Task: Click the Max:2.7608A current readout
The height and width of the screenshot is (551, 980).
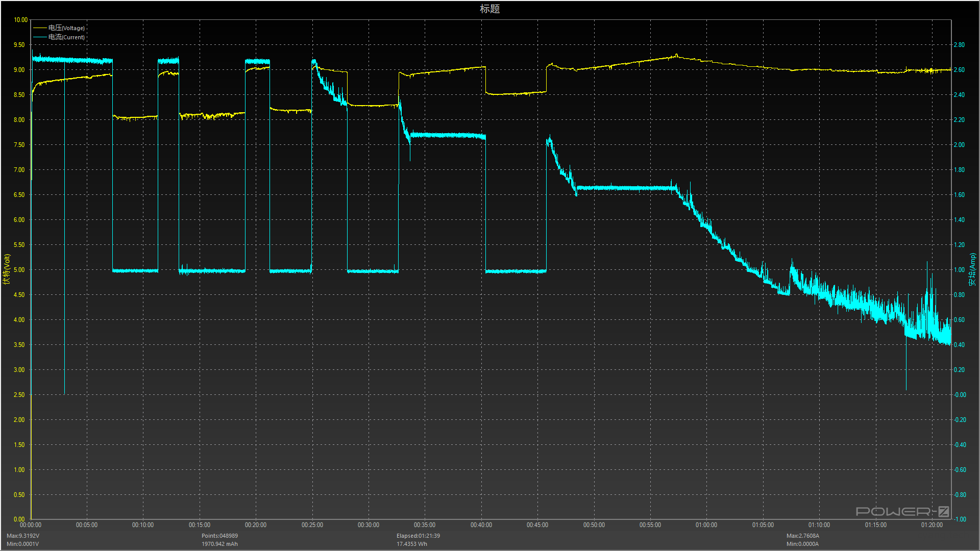Action: (x=802, y=536)
